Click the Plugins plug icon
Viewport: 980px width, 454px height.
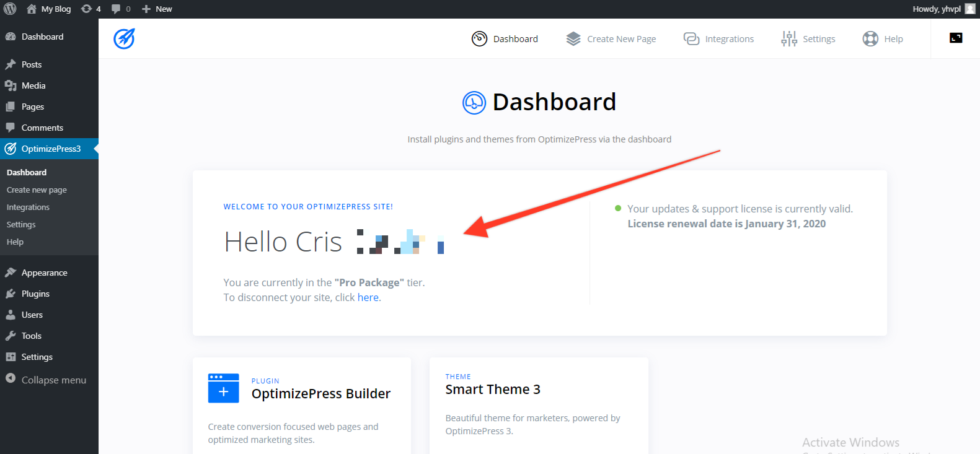(x=11, y=294)
